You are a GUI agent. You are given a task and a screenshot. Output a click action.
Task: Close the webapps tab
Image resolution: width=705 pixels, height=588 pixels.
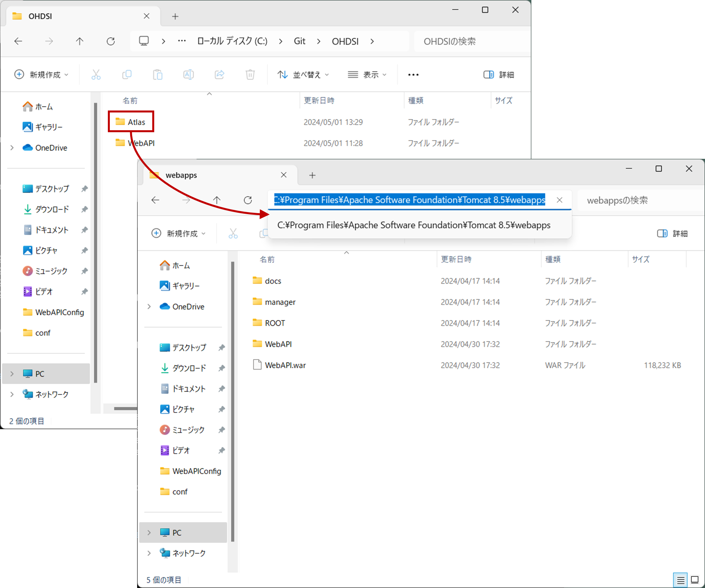coord(284,175)
